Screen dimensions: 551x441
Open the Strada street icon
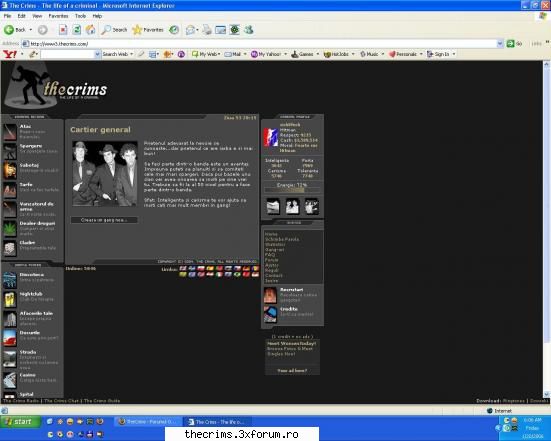pos(10,358)
